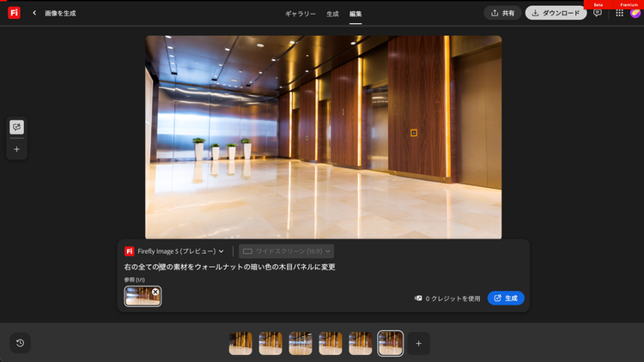Open the apps grid menu

619,13
